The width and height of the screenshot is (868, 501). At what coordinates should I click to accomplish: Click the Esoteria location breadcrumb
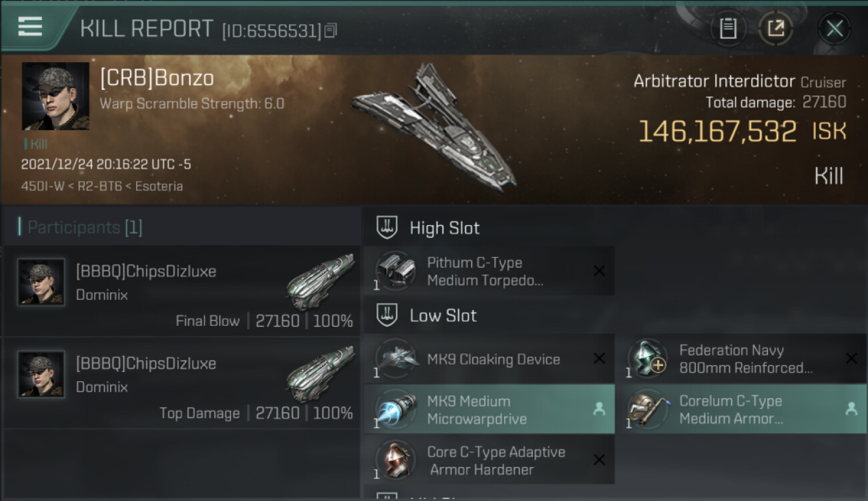[159, 186]
